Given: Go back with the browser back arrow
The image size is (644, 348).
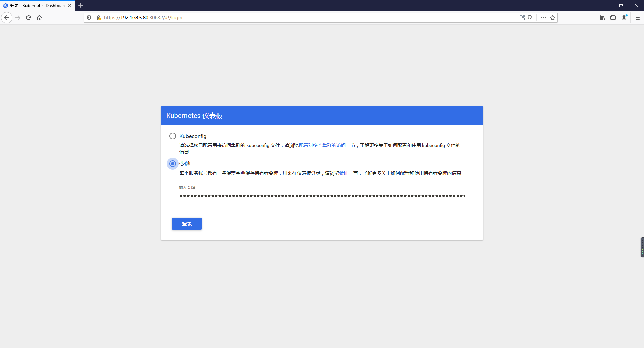Looking at the screenshot, I should coord(7,18).
